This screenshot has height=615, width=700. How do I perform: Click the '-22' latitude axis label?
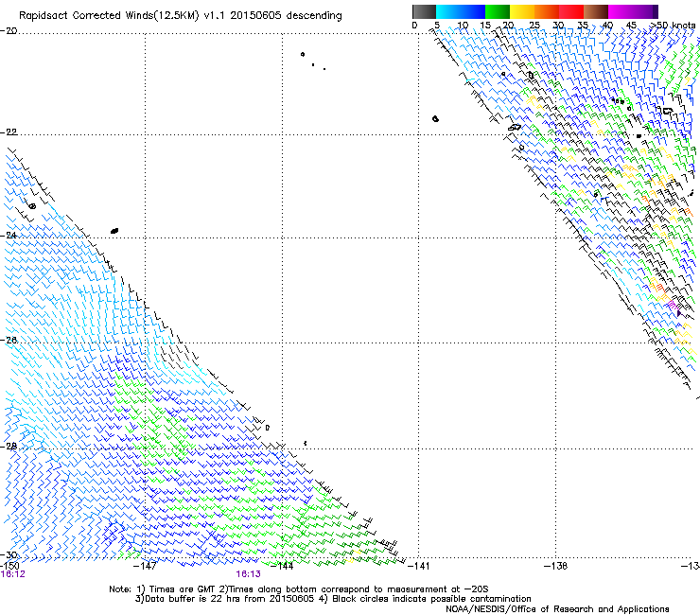point(9,132)
